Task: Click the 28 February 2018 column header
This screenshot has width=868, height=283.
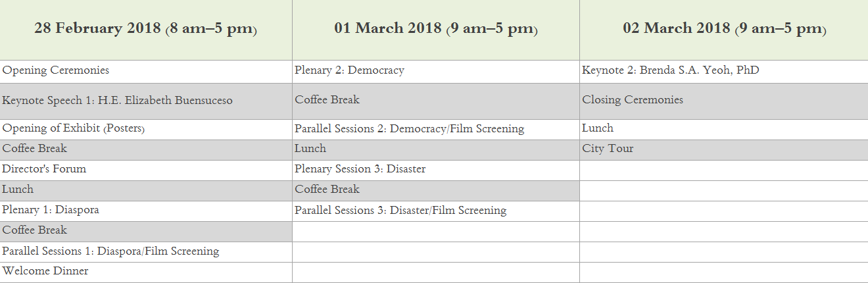Action: tap(145, 29)
